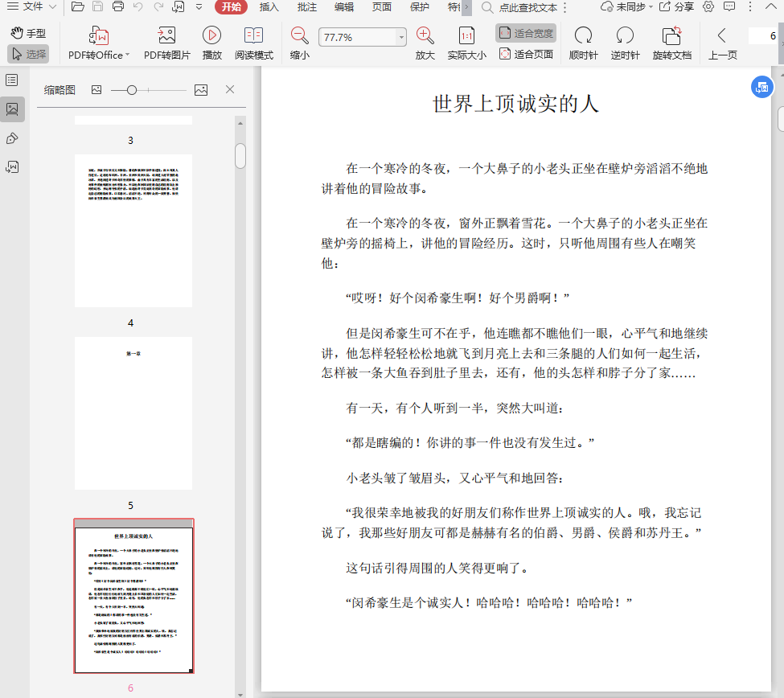784x698 pixels.
Task: Rotate page 顺时针 clockwise
Action: [x=583, y=43]
